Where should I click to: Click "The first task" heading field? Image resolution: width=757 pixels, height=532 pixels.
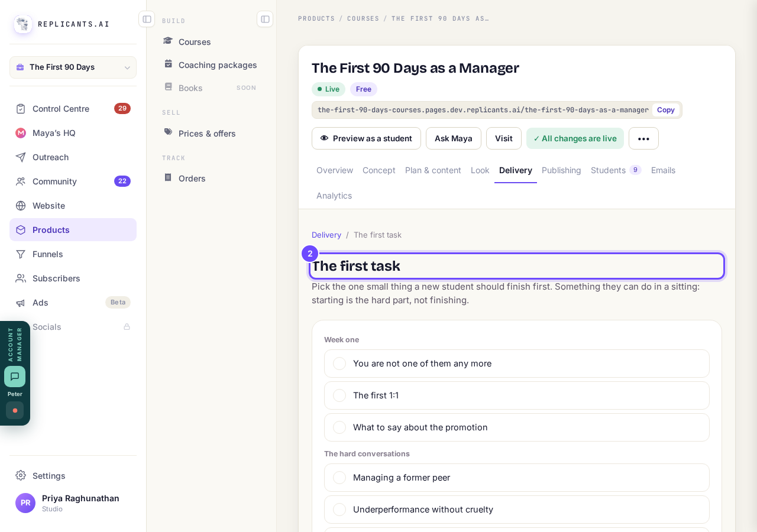click(517, 266)
